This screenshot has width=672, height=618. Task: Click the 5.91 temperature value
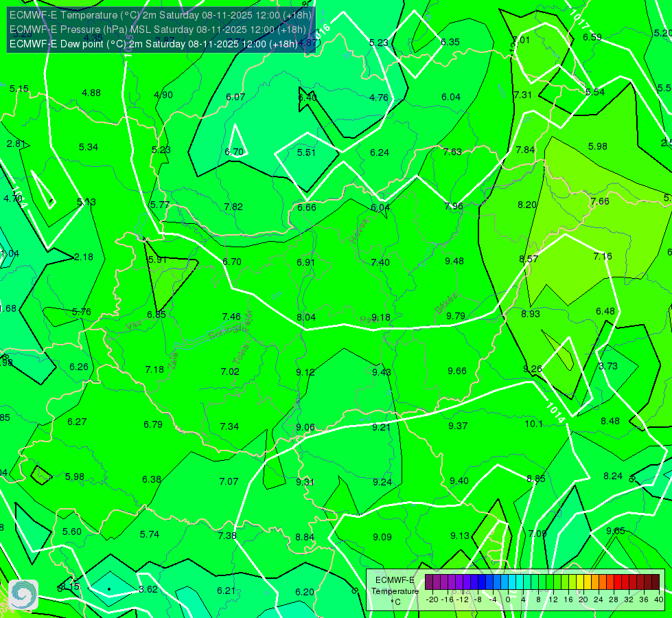[x=157, y=260]
